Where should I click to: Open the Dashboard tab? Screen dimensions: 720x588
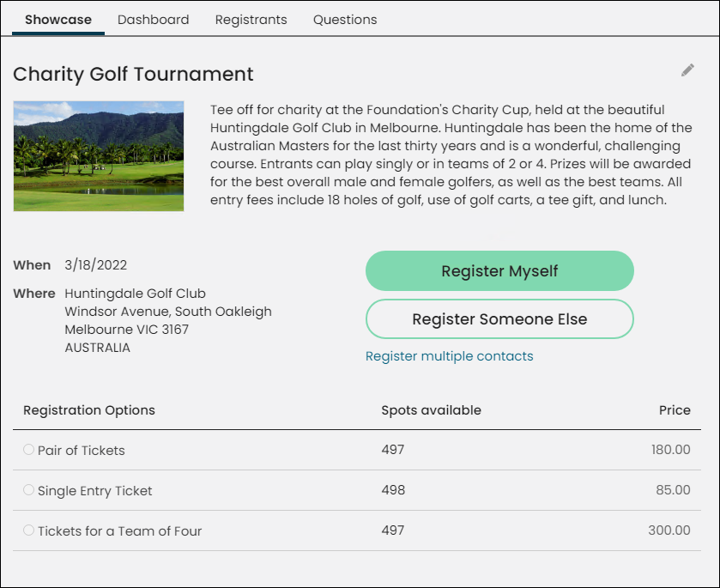click(154, 20)
